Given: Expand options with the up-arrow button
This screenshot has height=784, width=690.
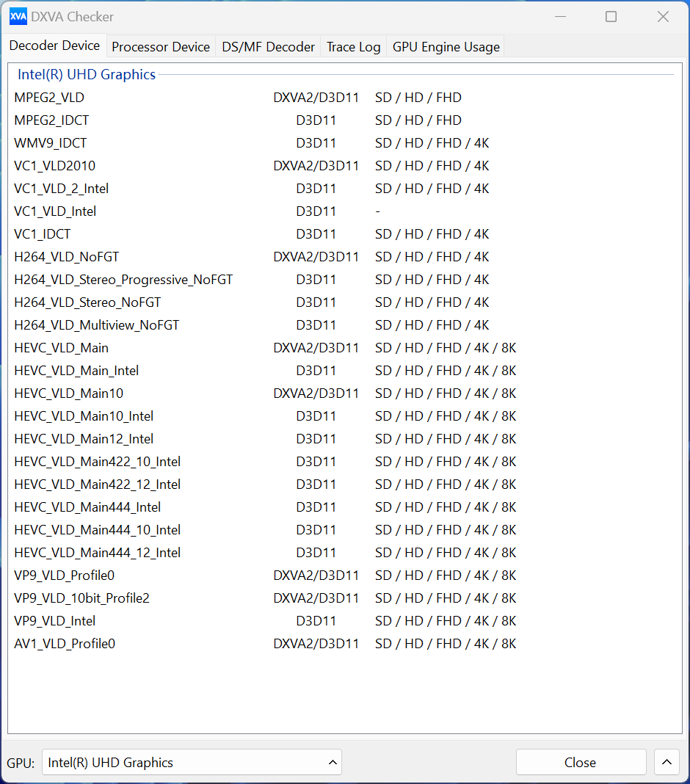Looking at the screenshot, I should pos(667,762).
